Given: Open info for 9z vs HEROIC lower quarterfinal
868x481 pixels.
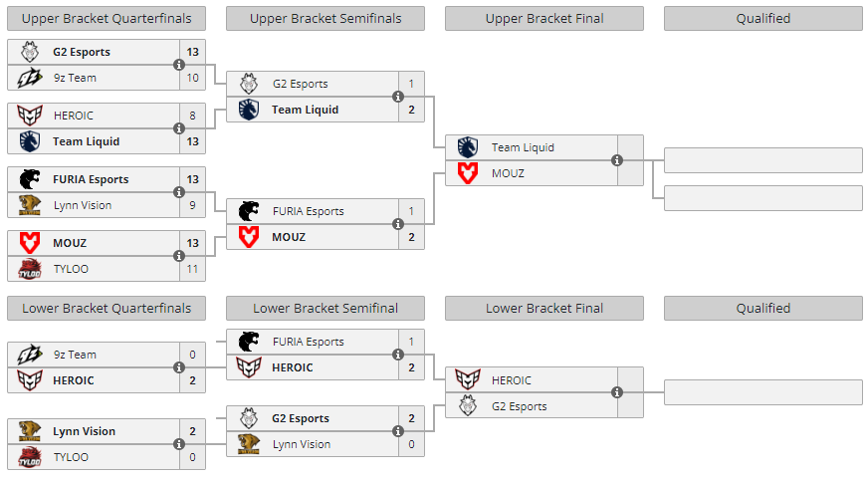Looking at the screenshot, I should (x=179, y=367).
